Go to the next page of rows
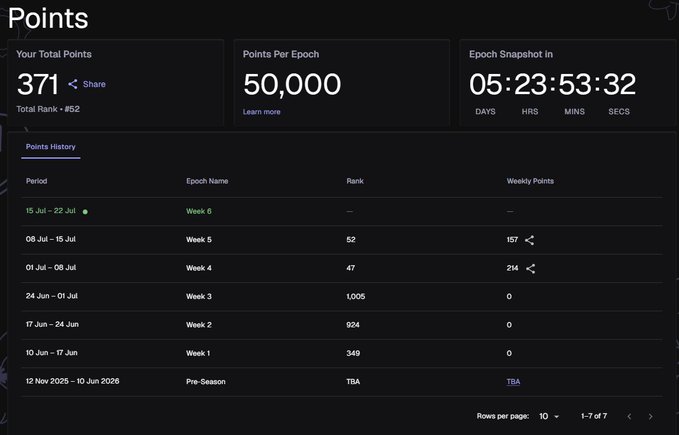Image resolution: width=679 pixels, height=435 pixels. pyautogui.click(x=650, y=416)
